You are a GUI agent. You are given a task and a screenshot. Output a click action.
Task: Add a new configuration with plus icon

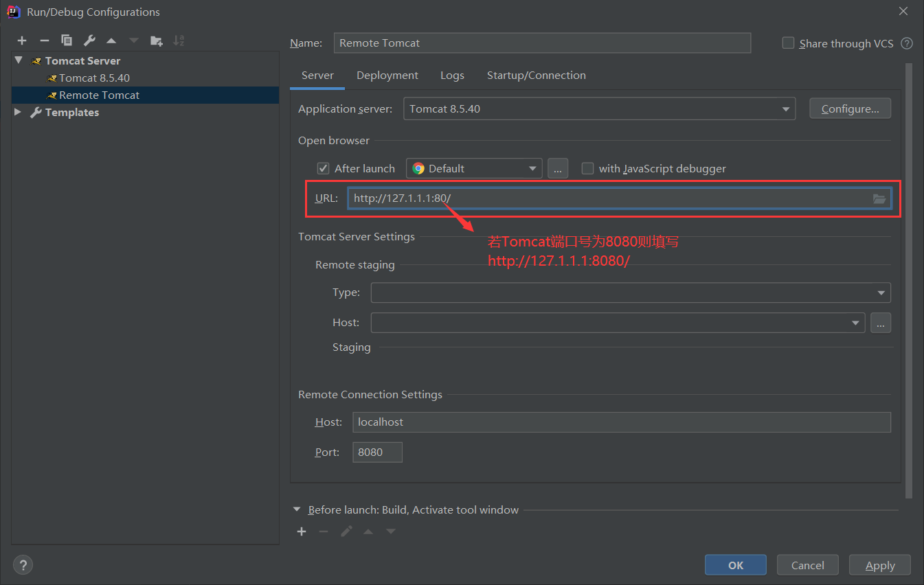[x=22, y=41]
